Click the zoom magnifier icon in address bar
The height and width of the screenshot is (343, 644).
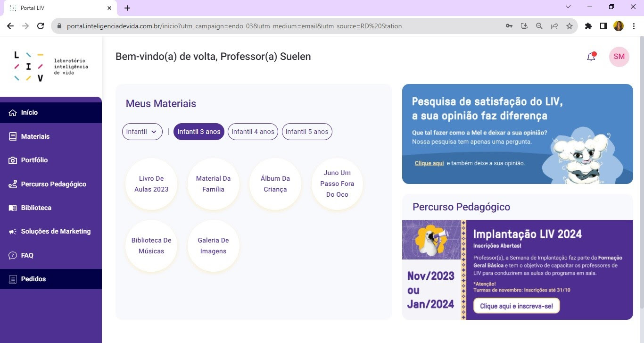(x=539, y=26)
